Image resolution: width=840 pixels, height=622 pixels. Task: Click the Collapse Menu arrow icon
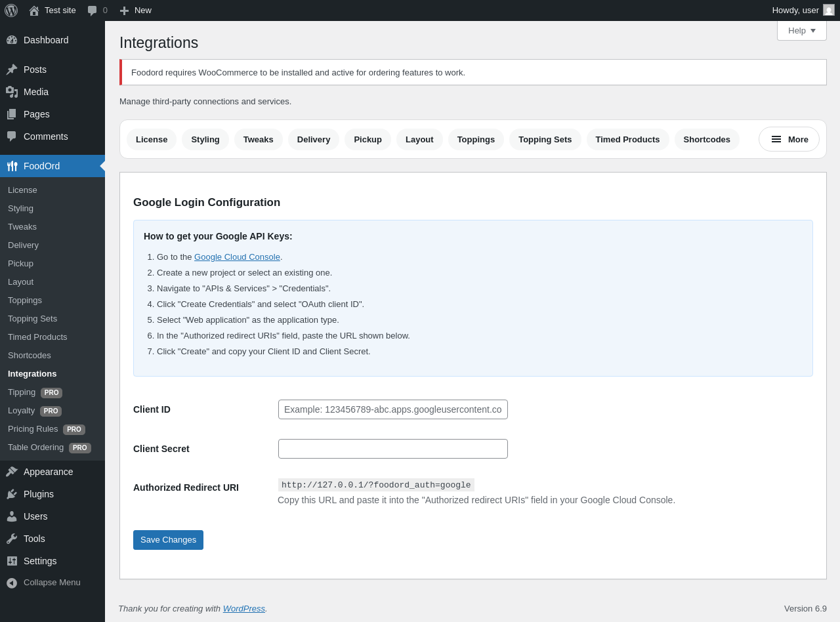(12, 583)
